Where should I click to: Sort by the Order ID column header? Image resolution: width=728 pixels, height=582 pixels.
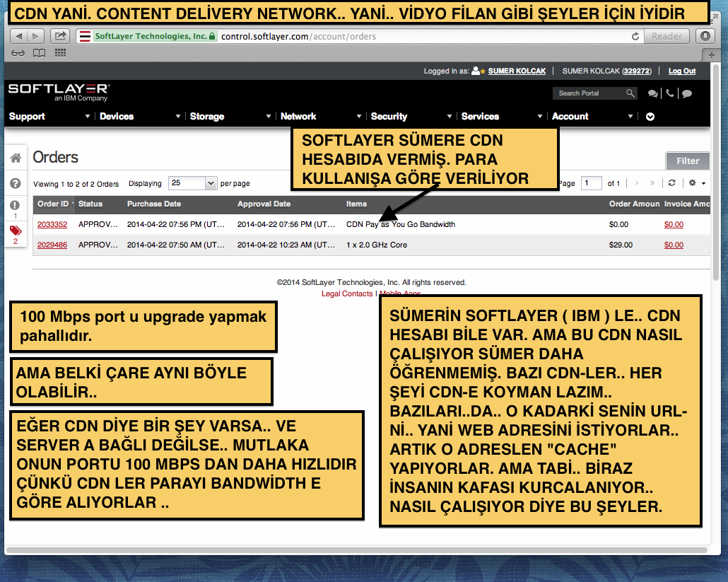pyautogui.click(x=53, y=204)
